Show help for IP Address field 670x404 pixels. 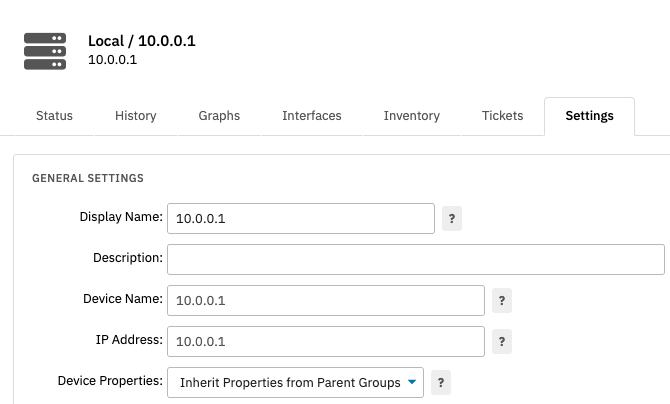[502, 341]
